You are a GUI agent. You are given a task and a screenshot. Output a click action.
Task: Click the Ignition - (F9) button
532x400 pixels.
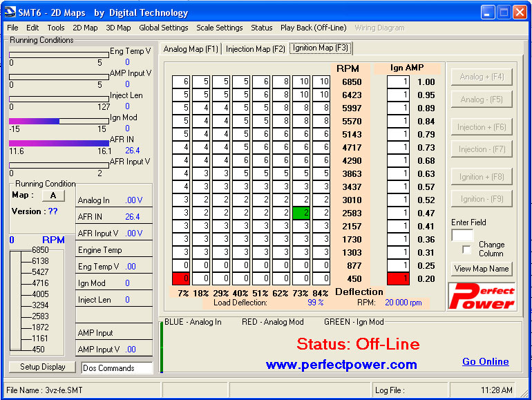pos(482,199)
